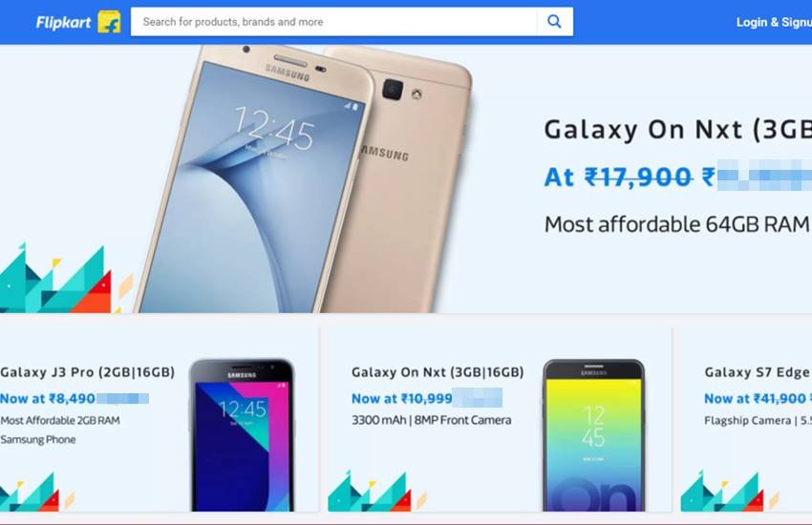The height and width of the screenshot is (525, 812).
Task: Open the Flipkart wordmark home link
Action: [63, 22]
